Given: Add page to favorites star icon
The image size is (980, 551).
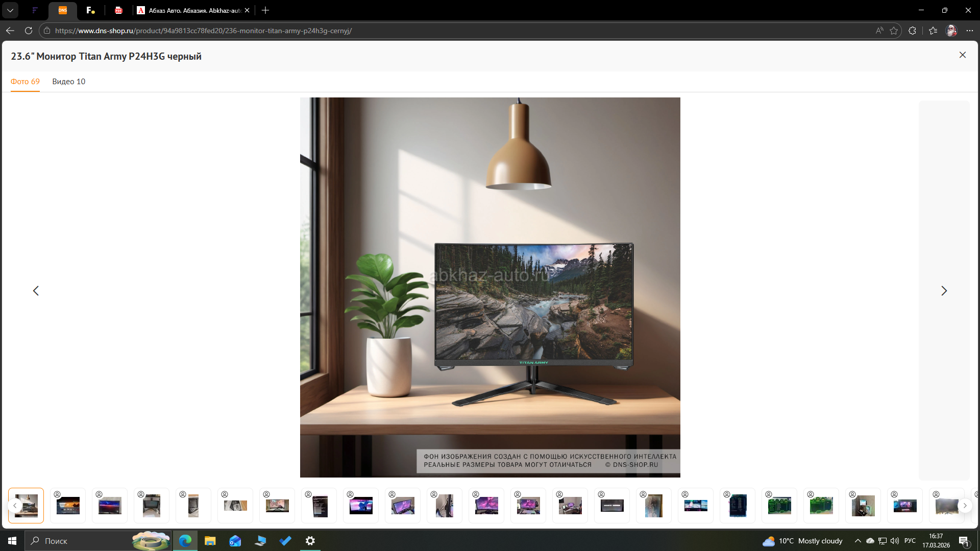Looking at the screenshot, I should pyautogui.click(x=894, y=31).
